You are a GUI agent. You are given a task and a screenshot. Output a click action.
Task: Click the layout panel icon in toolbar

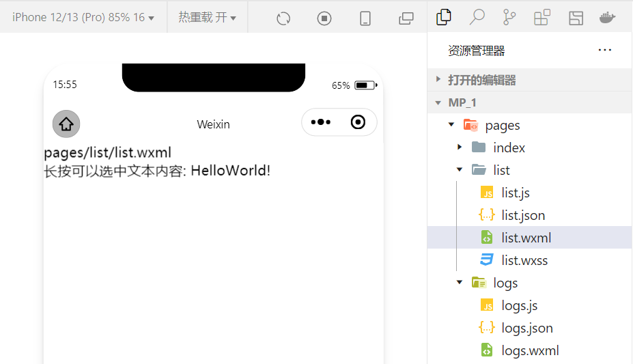576,18
